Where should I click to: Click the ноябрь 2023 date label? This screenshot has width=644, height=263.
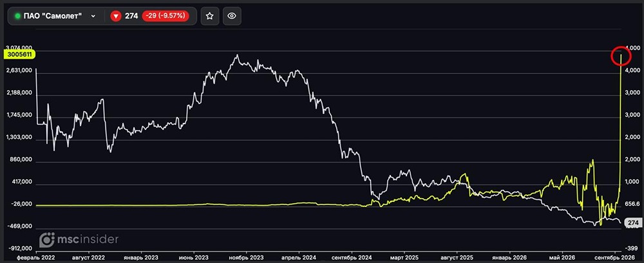(247, 259)
